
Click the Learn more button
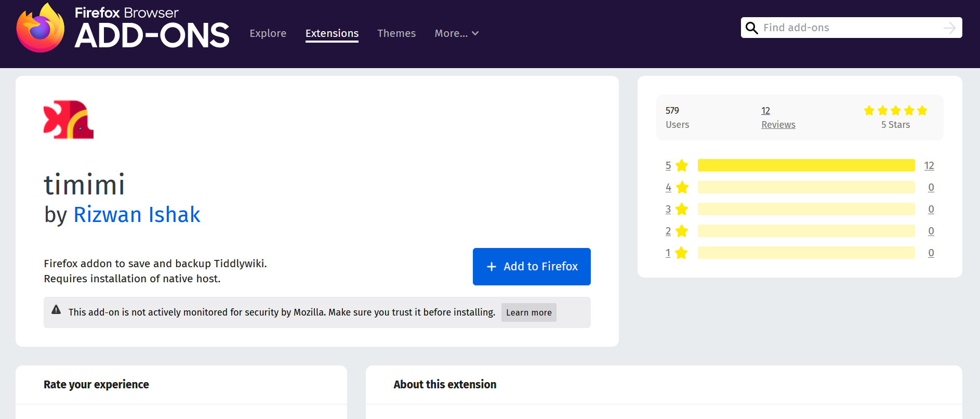click(528, 312)
